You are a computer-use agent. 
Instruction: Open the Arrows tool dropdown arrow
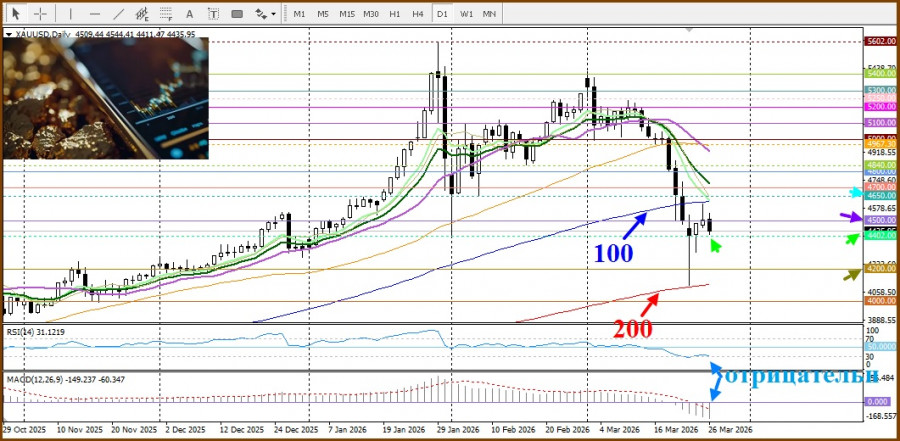click(273, 14)
